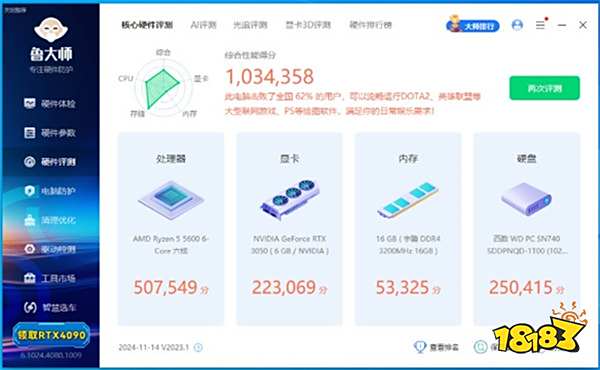Image resolution: width=600 pixels, height=370 pixels.
Task: Click the 显卡 card title
Action: (290, 158)
